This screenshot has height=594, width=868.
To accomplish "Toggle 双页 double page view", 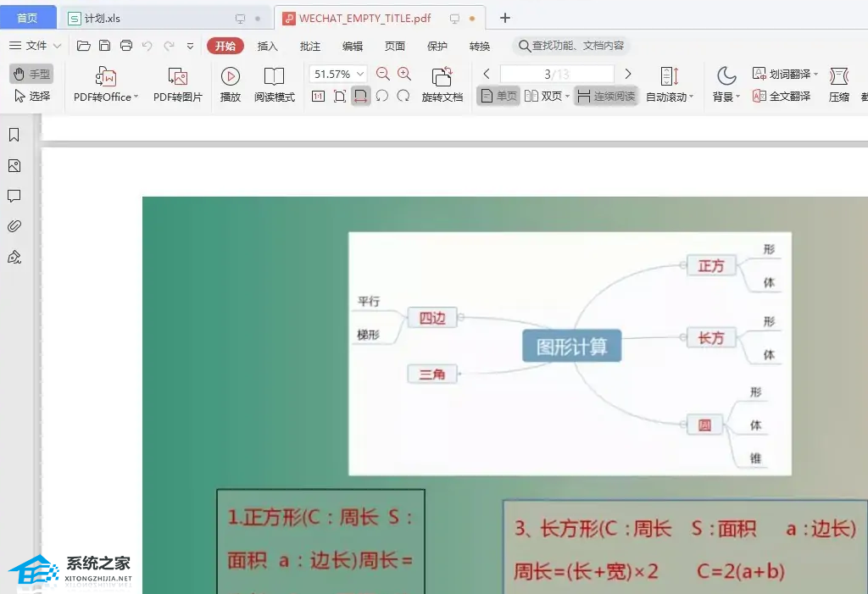I will click(x=542, y=97).
